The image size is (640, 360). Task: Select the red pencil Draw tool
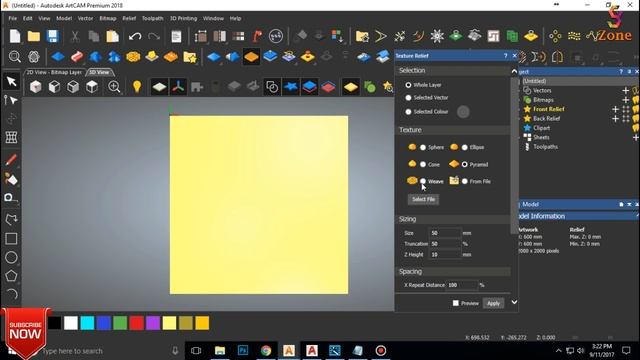point(11,160)
